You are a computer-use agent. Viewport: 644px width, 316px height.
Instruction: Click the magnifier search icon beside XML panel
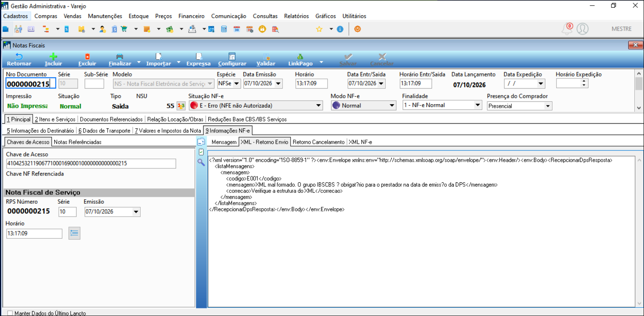pyautogui.click(x=201, y=162)
